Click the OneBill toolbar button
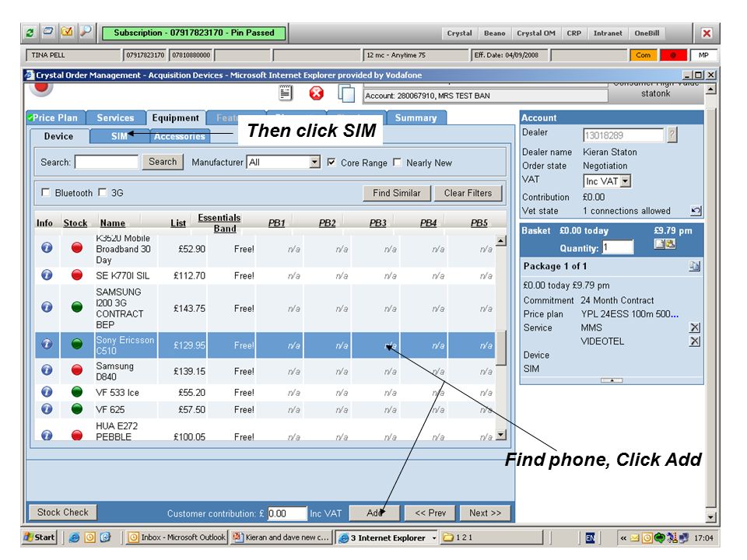747x560 pixels. coord(647,33)
